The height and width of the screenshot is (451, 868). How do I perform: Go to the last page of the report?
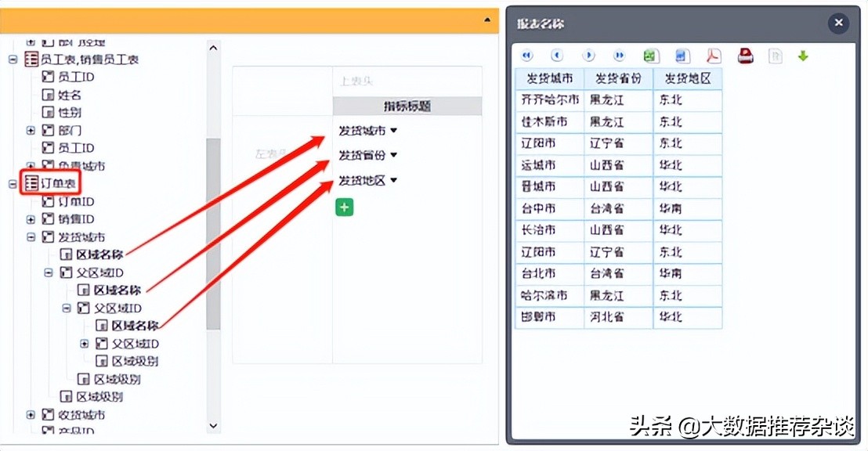620,55
